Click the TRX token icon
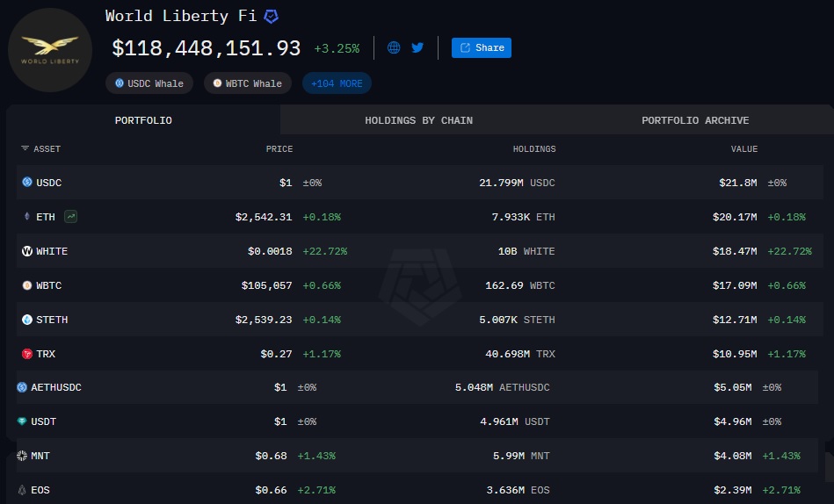This screenshot has width=834, height=504. [x=27, y=354]
